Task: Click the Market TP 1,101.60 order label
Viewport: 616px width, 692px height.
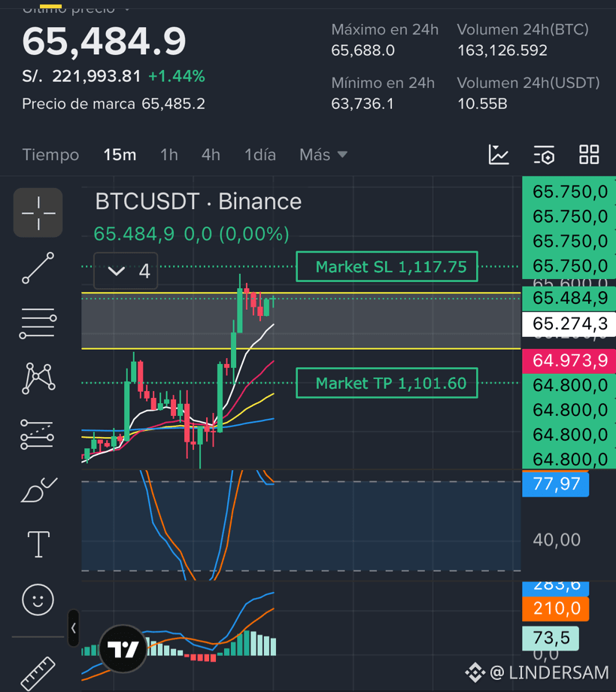Action: [x=387, y=383]
